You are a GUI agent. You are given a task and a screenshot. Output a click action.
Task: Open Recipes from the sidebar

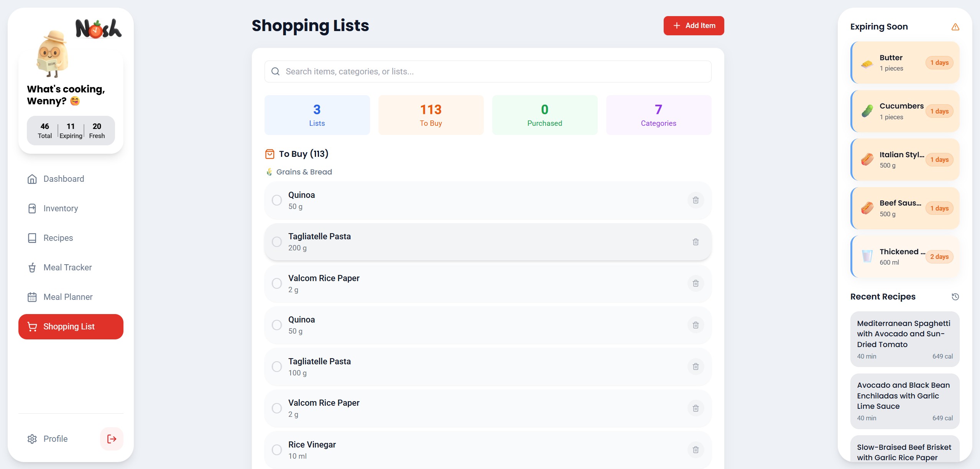pos(58,238)
